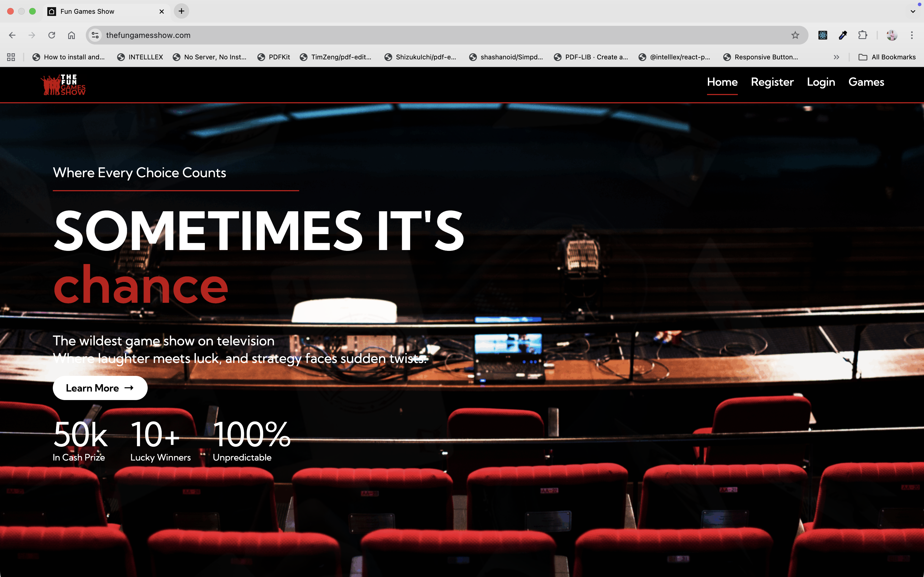Screen dimensions: 924x577
Task: Open a new browser tab
Action: click(x=182, y=11)
